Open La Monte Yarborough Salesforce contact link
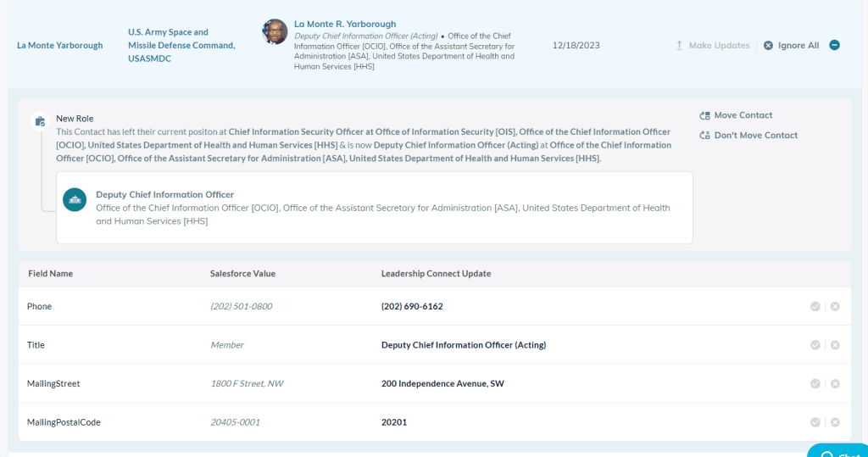This screenshot has height=457, width=868. tap(60, 46)
